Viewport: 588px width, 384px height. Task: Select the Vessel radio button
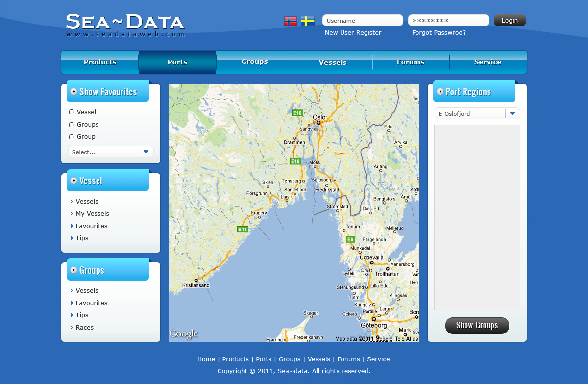[x=72, y=112]
